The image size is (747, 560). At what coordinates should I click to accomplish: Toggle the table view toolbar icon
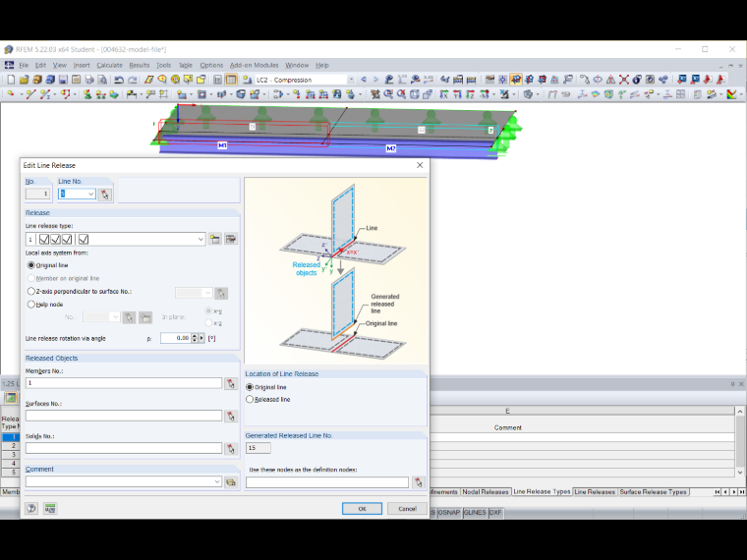[x=231, y=80]
